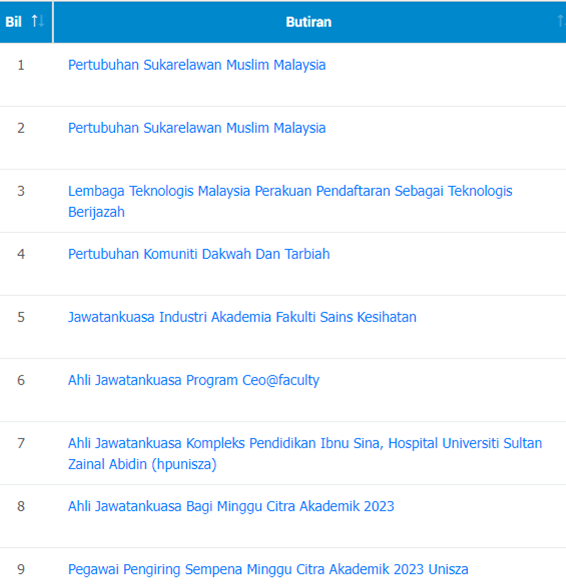Viewport: 566px width, 585px height.
Task: Sort table by the Bil column arrows
Action: click(38, 21)
